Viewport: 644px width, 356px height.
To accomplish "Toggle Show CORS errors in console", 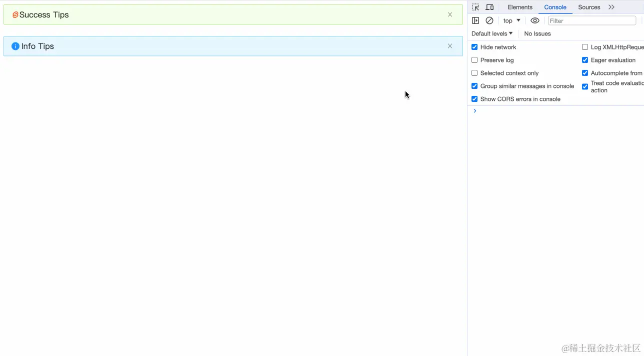I will tap(474, 99).
